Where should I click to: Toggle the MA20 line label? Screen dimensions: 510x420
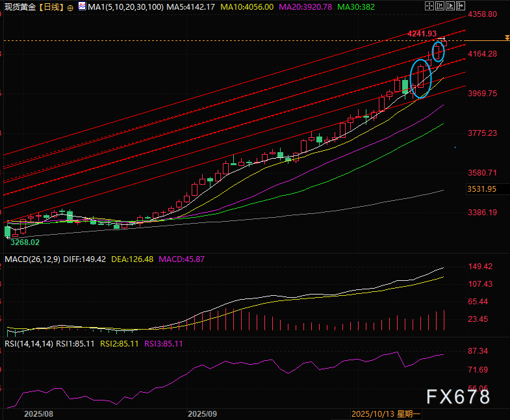pyautogui.click(x=307, y=7)
